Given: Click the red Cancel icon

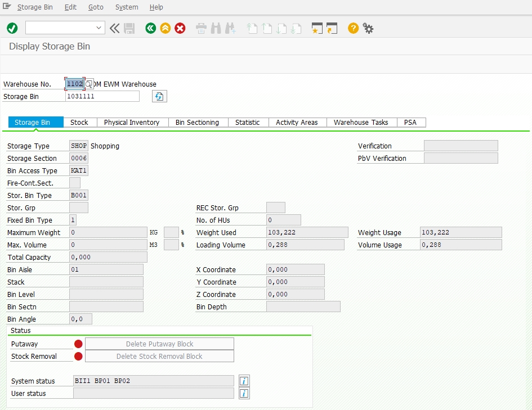Looking at the screenshot, I should [180, 28].
